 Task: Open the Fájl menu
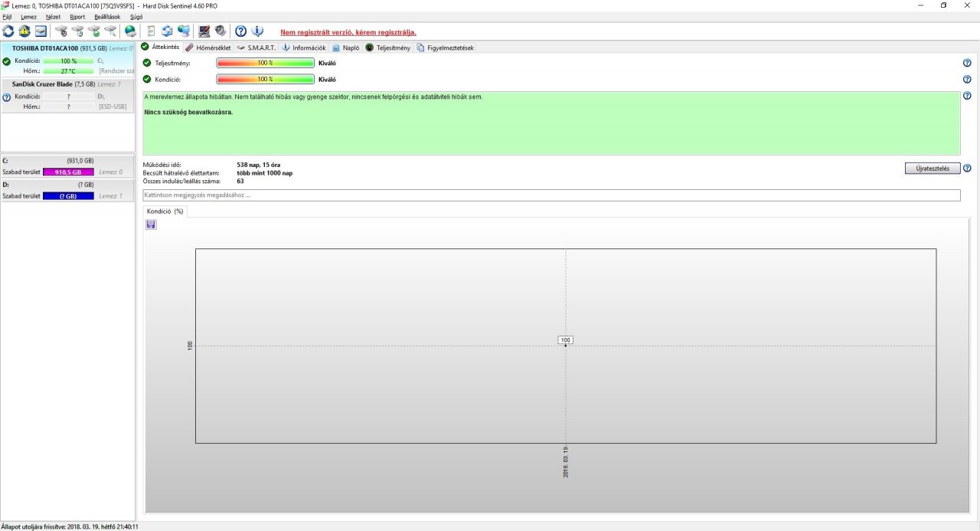click(x=8, y=16)
